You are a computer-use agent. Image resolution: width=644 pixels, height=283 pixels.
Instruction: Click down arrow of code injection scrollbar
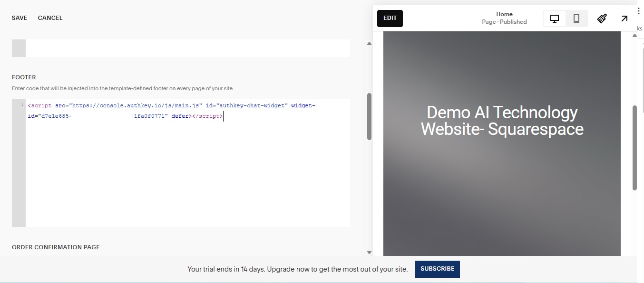[x=369, y=252]
